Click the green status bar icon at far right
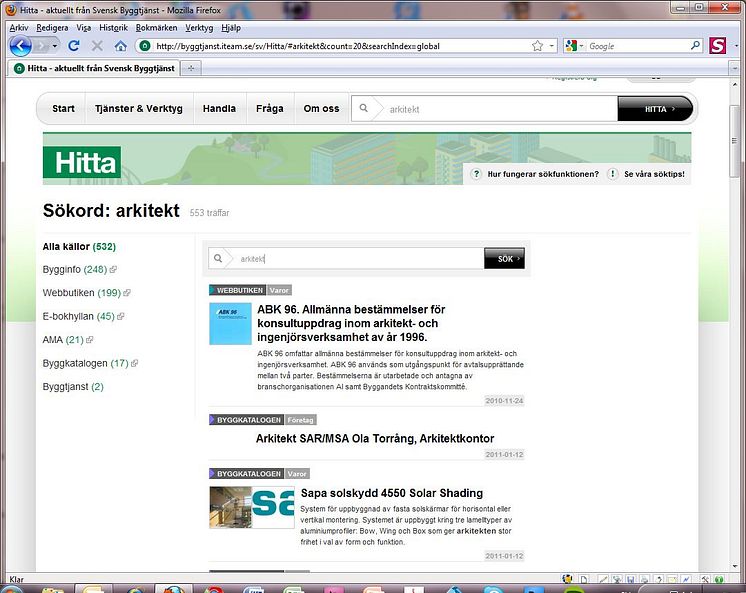 point(719,579)
